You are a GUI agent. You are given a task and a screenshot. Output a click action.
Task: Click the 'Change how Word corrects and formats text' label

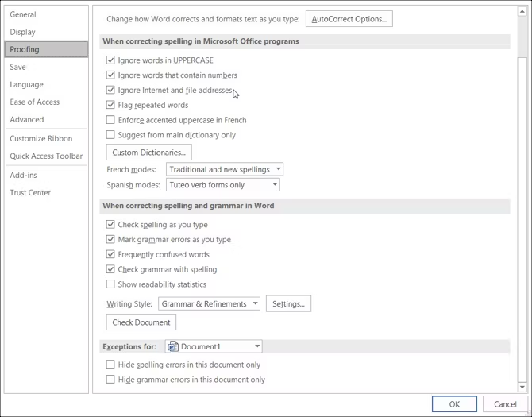(203, 19)
